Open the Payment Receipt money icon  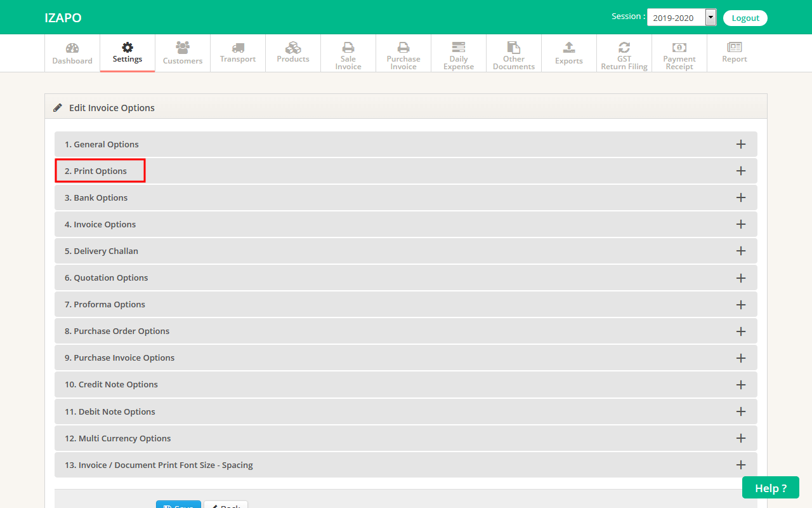point(679,47)
